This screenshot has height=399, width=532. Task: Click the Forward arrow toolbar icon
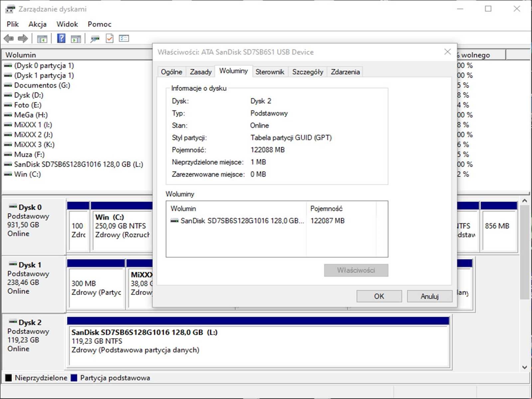pos(23,39)
